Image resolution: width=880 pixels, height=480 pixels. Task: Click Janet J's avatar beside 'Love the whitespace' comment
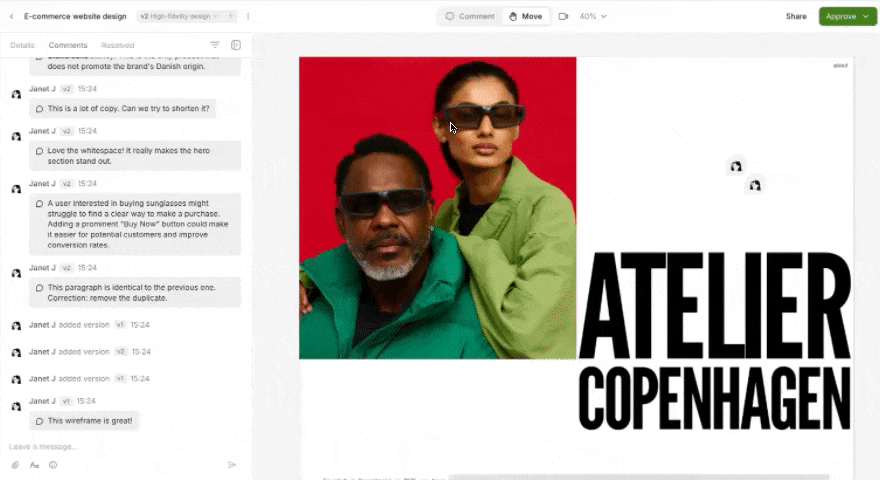16,136
